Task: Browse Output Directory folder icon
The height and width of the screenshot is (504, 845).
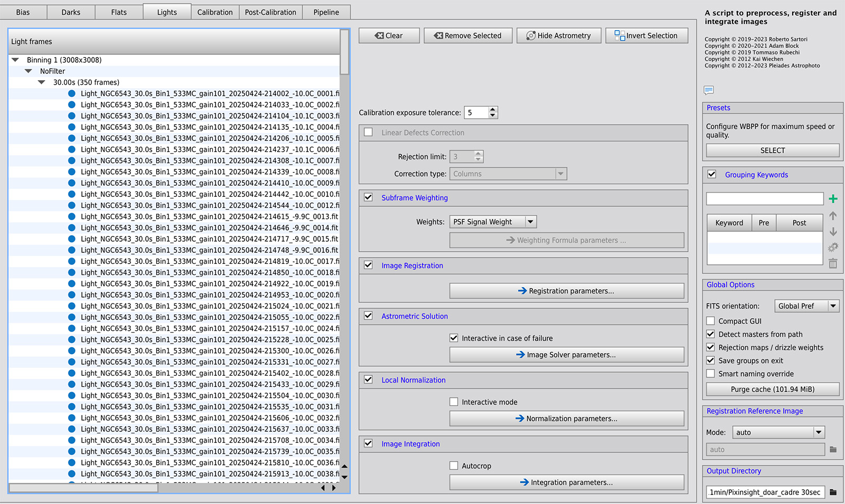Action: pos(833,492)
